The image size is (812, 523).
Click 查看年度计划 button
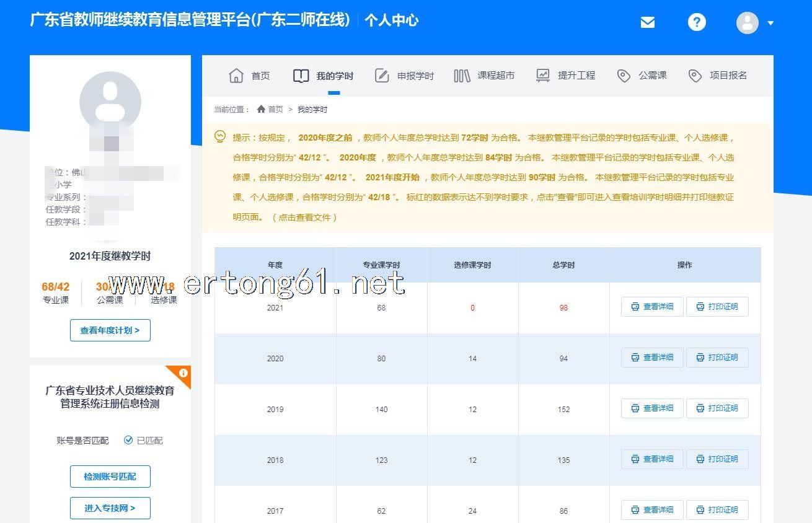(110, 330)
